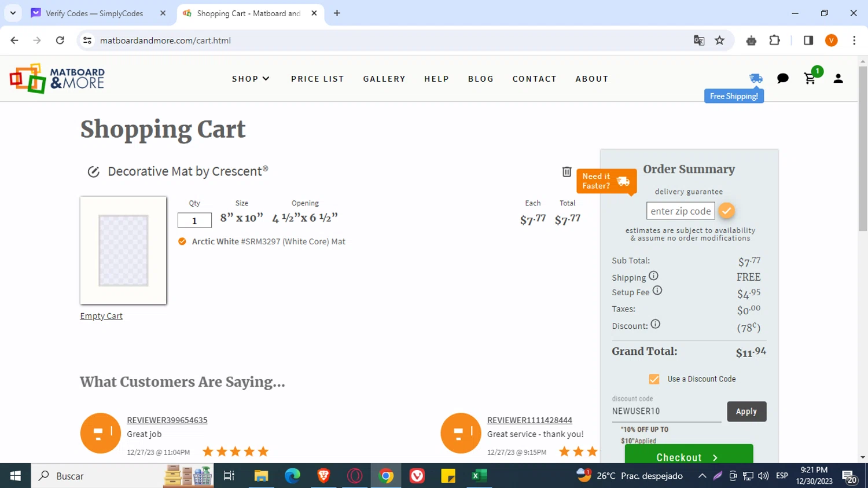
Task: Click the volume icon in system tray
Action: 763,476
